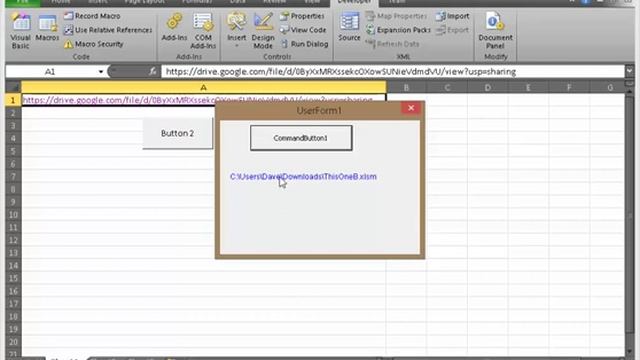Select column D header
The image size is (640, 360).
(488, 87)
